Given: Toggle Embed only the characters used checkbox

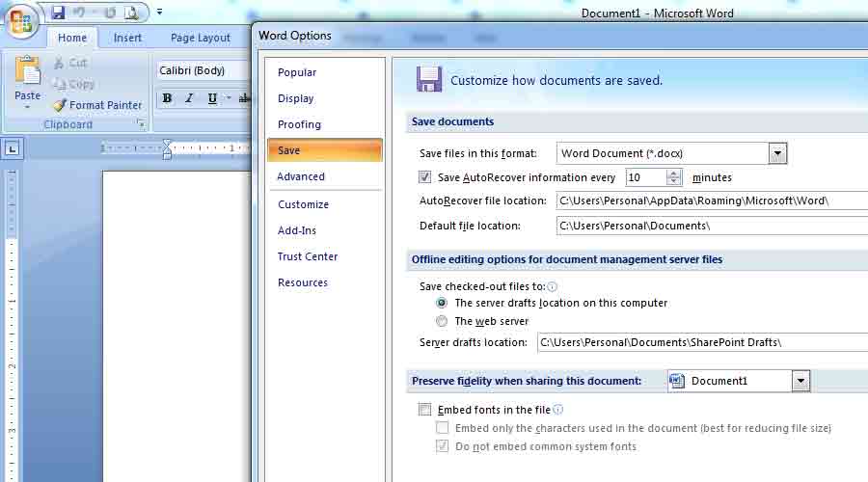Looking at the screenshot, I should pos(442,428).
